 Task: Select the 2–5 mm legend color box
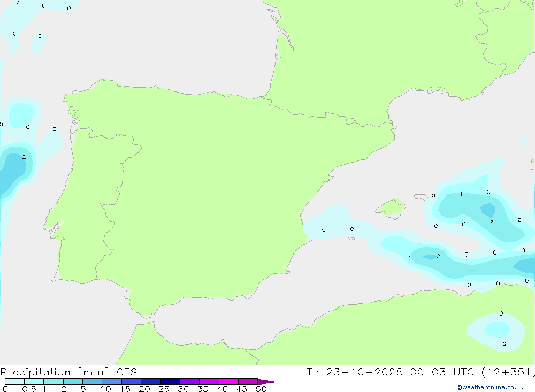[x=73, y=381]
